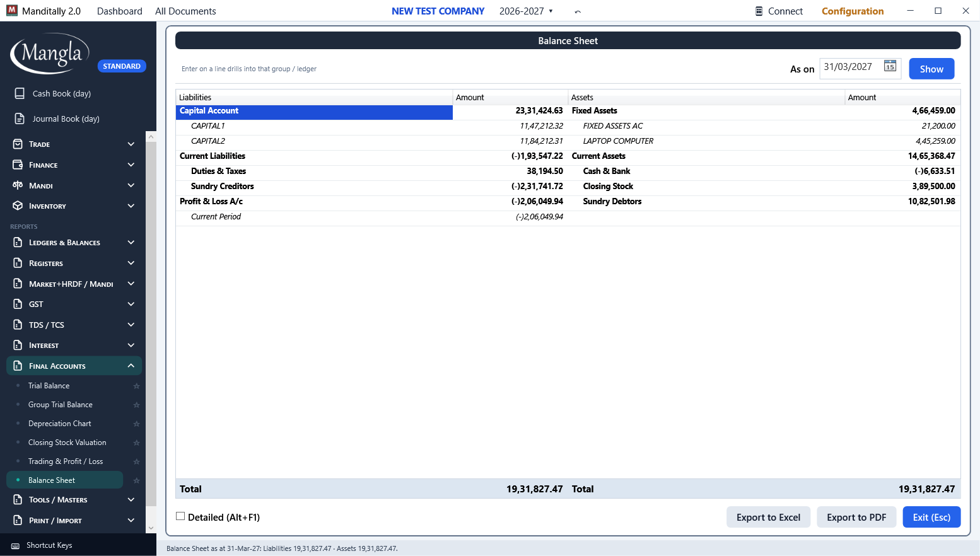Open the Configuration menu
Screen dimensions: 980x556
(x=853, y=11)
